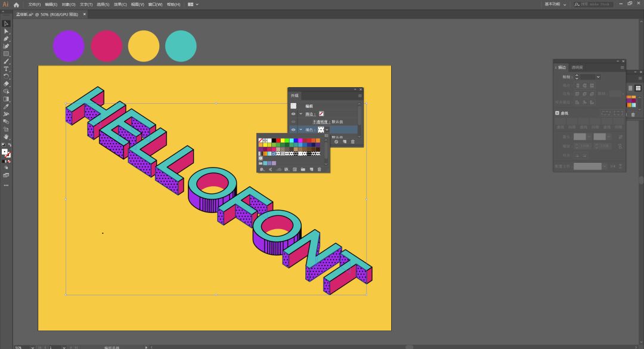Select the Pen tool
644x349 pixels.
6,39
